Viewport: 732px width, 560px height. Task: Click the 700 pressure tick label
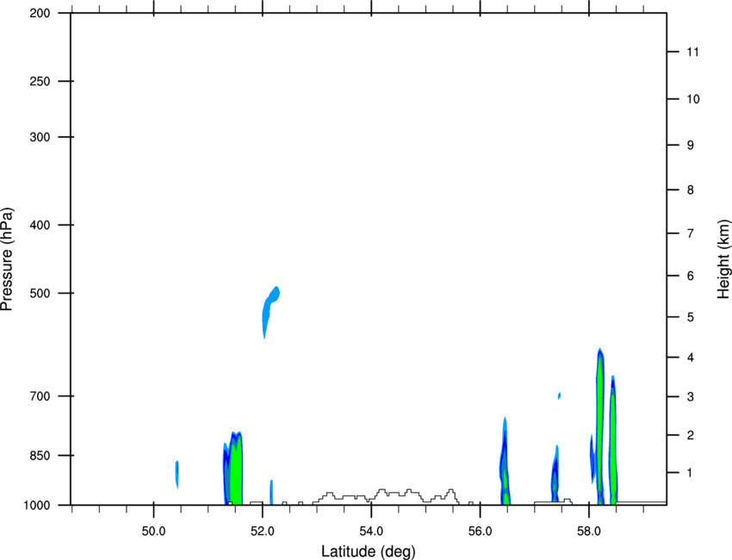tap(40, 396)
